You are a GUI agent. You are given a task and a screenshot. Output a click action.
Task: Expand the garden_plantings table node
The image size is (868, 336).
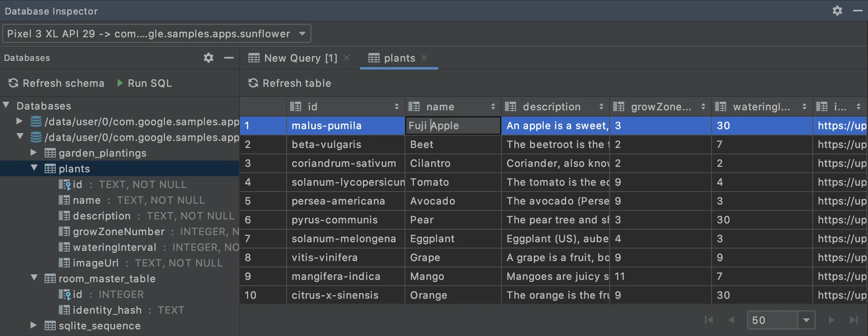pyautogui.click(x=34, y=153)
